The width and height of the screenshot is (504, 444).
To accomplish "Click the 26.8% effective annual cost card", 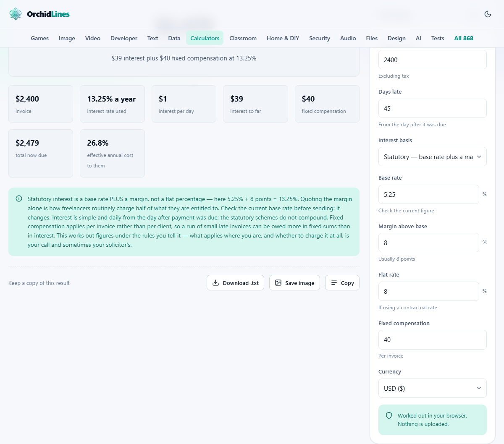I will click(x=112, y=153).
